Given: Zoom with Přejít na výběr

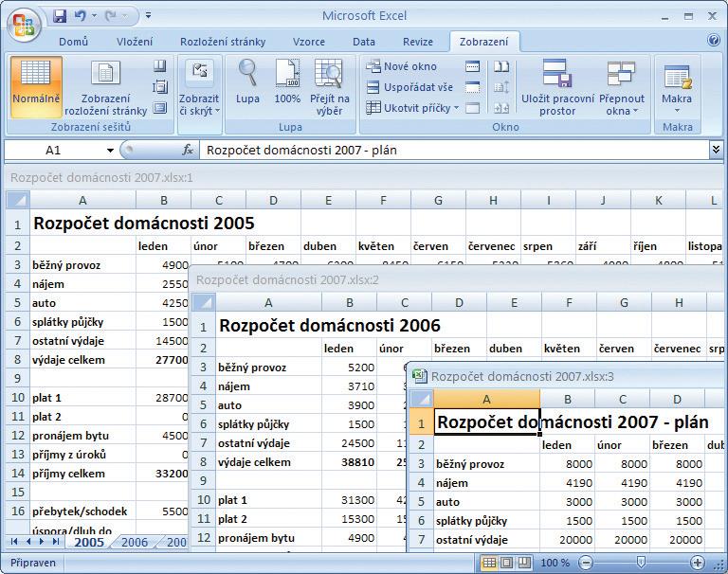Looking at the screenshot, I should pyautogui.click(x=329, y=87).
